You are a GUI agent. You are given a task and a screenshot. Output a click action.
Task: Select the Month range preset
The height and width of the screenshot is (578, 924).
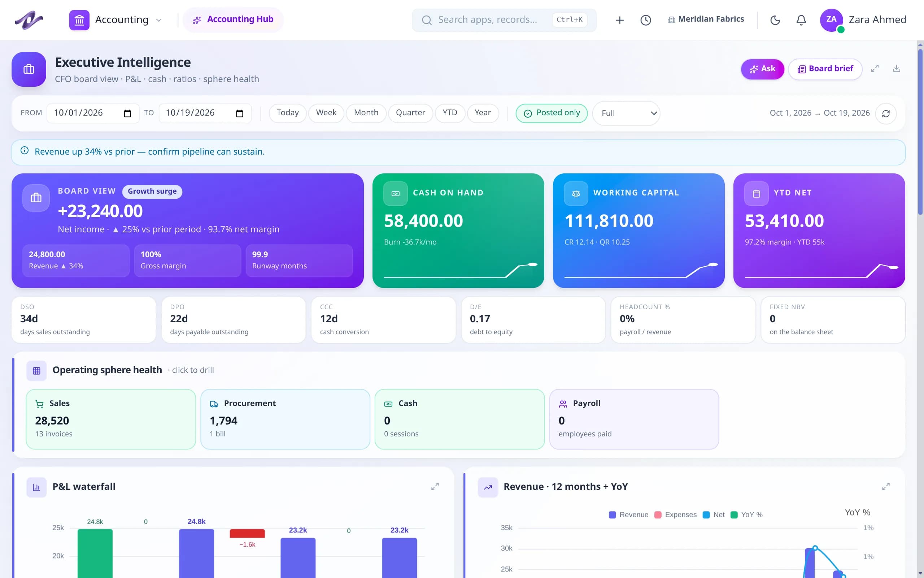(x=366, y=113)
